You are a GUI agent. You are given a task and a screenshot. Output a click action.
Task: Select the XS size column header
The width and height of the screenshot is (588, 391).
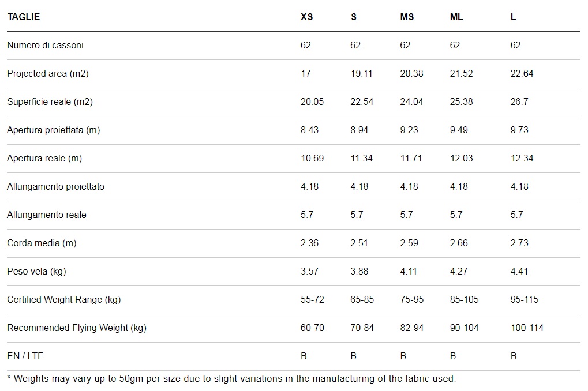tap(307, 17)
